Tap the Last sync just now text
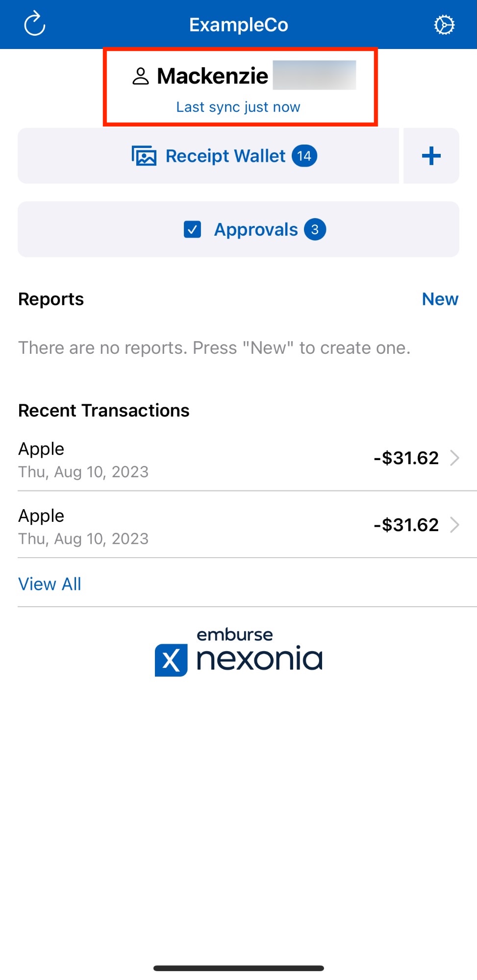Image resolution: width=477 pixels, height=980 pixels. tap(238, 107)
